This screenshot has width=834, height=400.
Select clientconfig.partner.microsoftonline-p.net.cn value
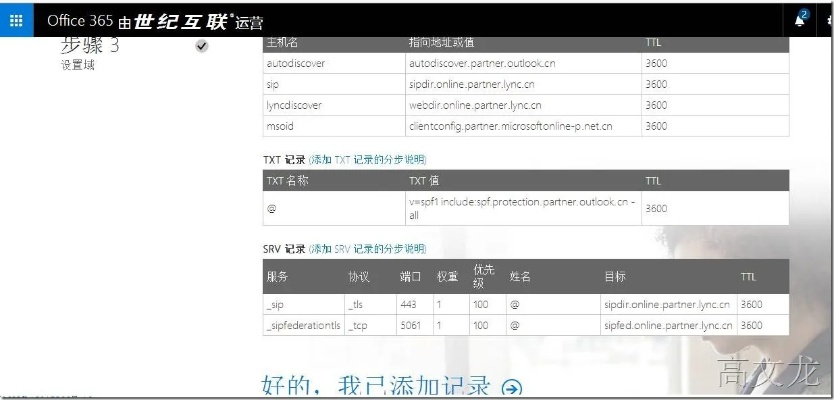[x=511, y=126]
